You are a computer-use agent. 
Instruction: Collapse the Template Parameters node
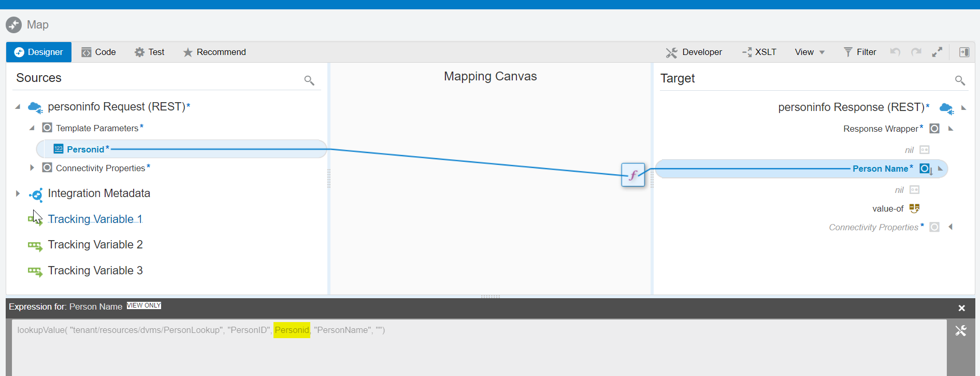pyautogui.click(x=32, y=128)
